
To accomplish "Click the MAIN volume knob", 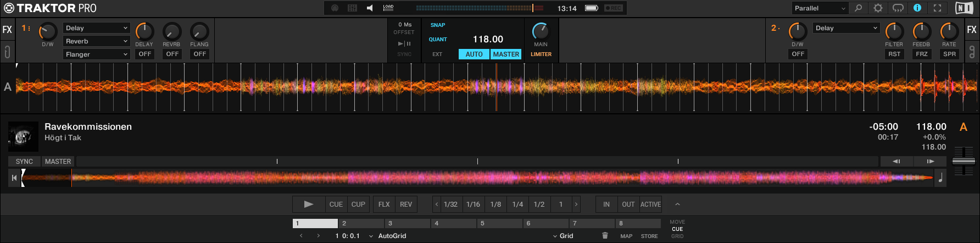I will click(541, 31).
